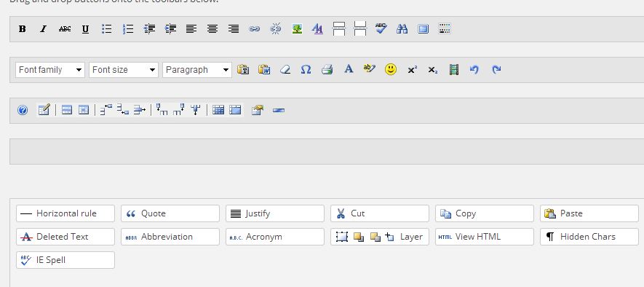Click the blue Help question mark icon

(23, 110)
